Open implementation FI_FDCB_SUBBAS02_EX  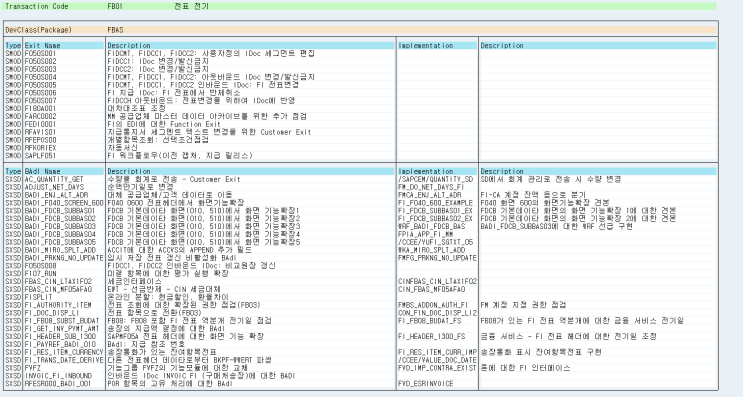[x=435, y=218]
